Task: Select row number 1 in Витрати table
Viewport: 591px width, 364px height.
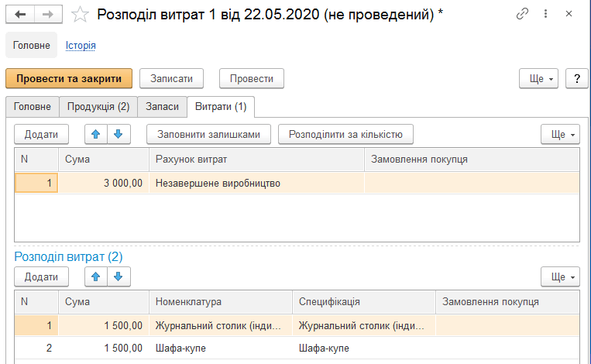Action: 36,183
